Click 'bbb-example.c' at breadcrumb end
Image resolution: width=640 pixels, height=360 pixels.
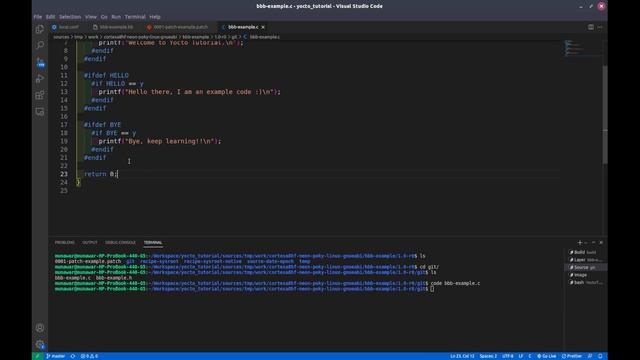[x=264, y=37]
